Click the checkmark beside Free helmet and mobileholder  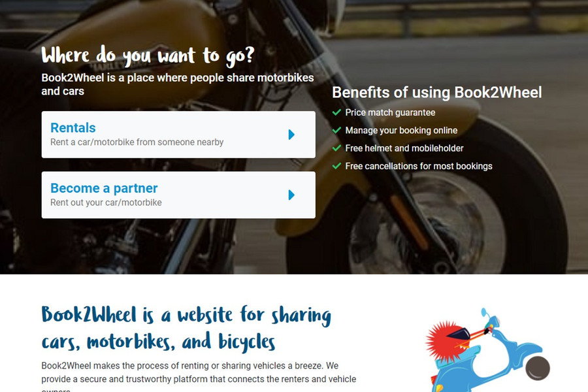(336, 148)
